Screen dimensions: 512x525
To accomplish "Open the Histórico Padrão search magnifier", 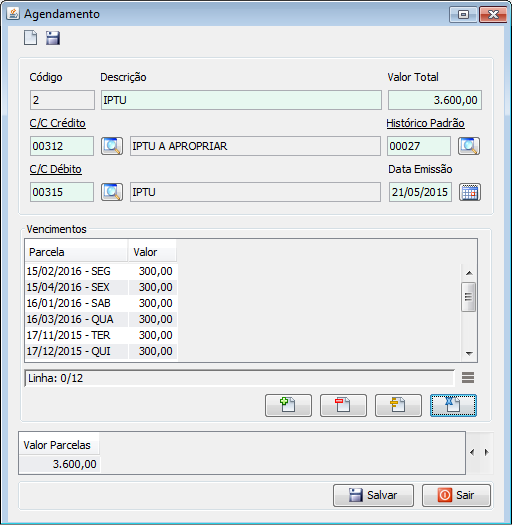I will (x=469, y=146).
